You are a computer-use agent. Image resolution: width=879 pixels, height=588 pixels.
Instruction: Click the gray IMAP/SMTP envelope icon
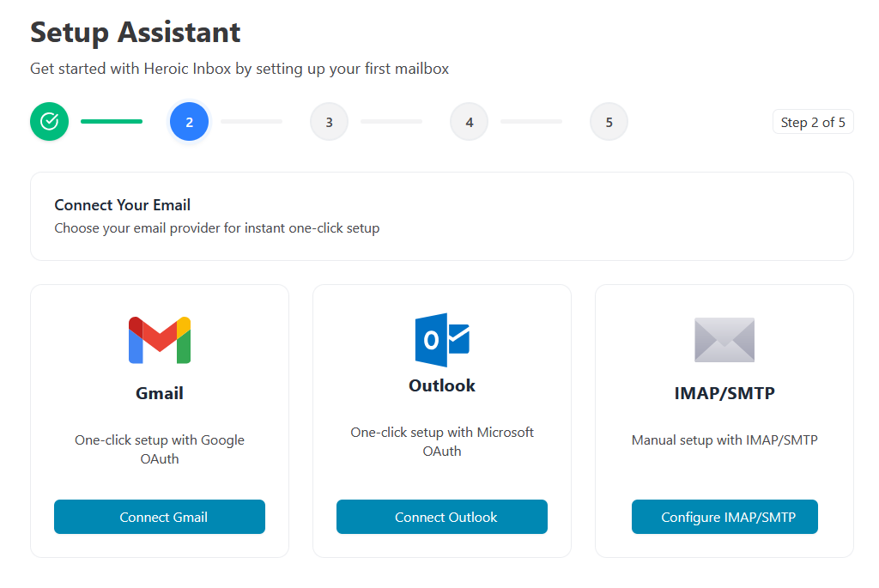point(724,340)
